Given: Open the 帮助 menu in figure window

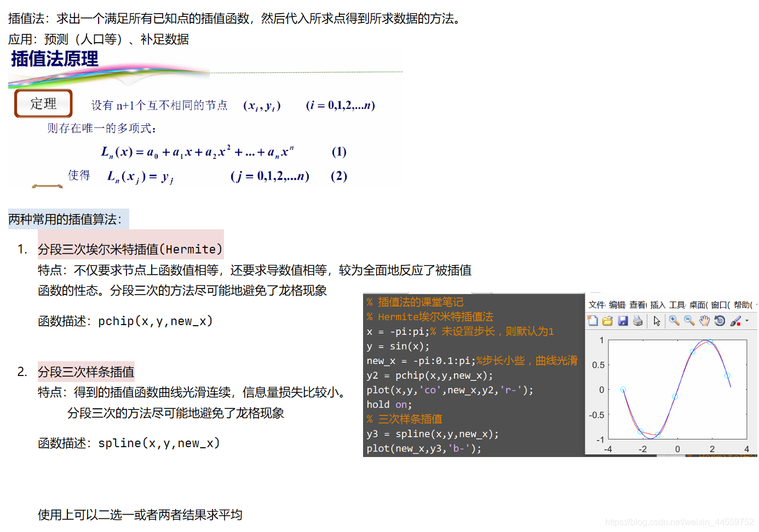Looking at the screenshot, I should tap(743, 305).
